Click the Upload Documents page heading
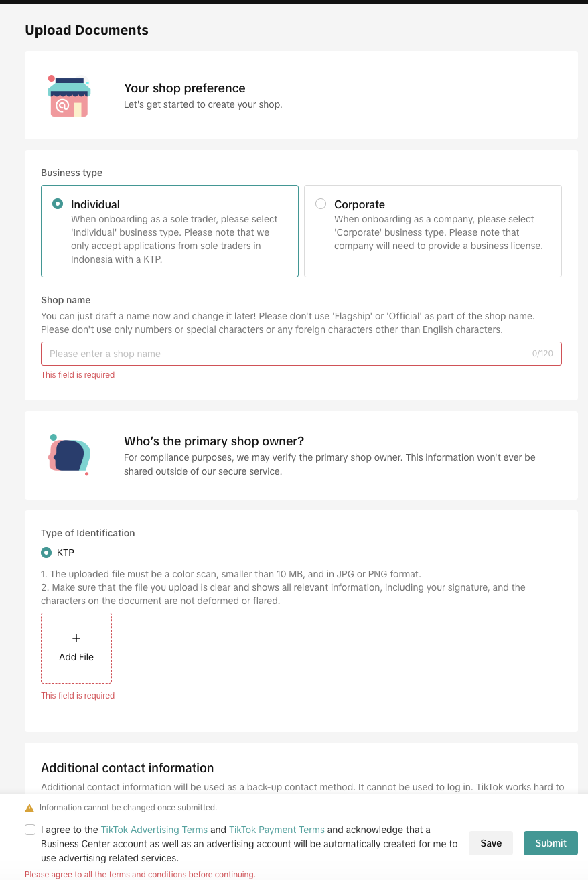 click(x=86, y=30)
